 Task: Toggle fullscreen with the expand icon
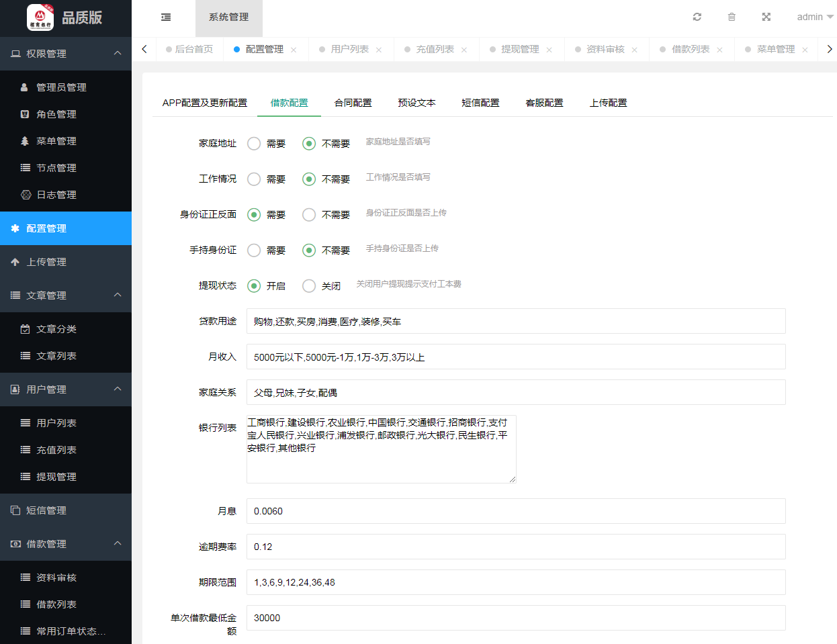tap(766, 17)
